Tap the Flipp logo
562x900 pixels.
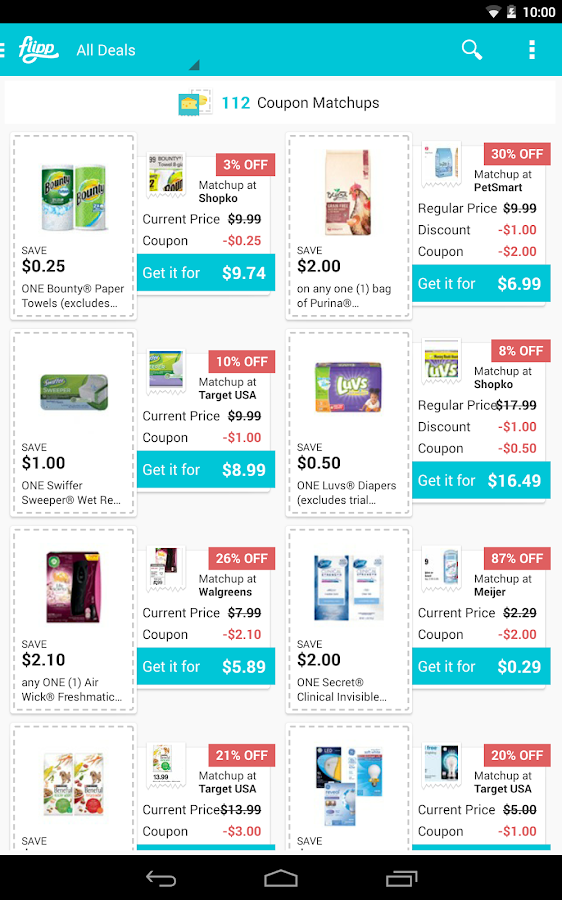(38, 49)
